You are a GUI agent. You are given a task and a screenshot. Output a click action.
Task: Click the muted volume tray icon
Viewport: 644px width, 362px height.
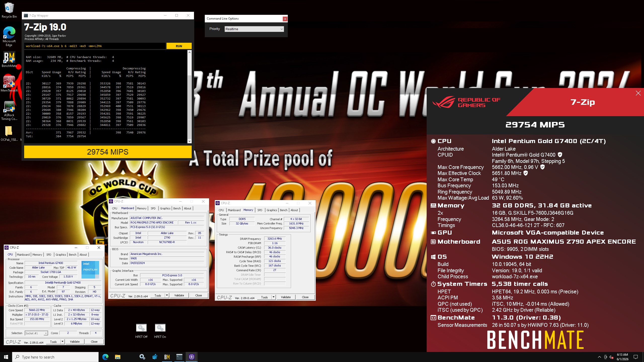[611, 357]
